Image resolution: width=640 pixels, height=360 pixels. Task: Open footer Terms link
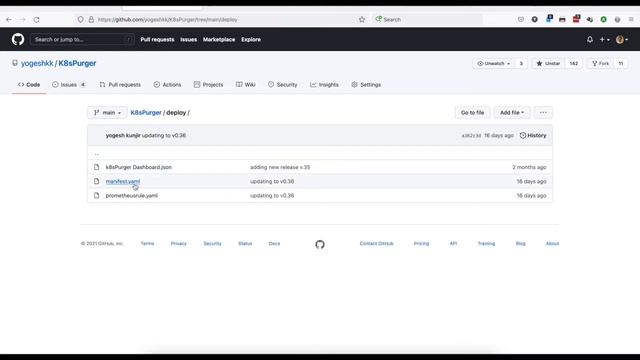(147, 244)
